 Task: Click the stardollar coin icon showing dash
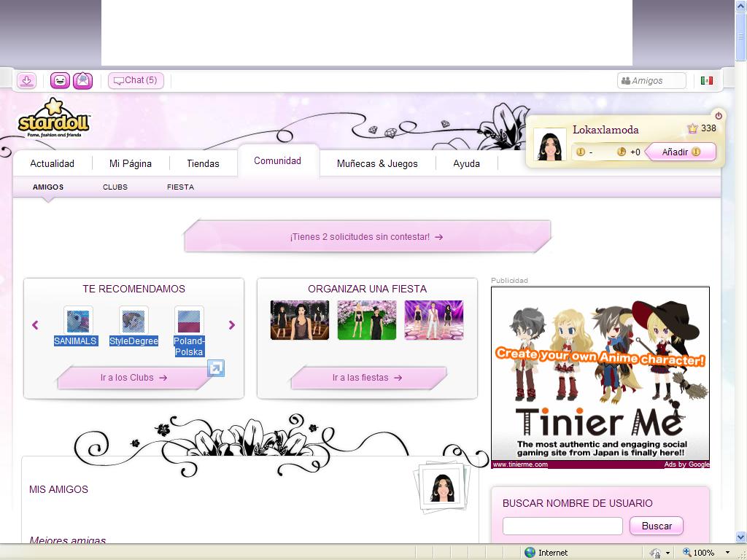[580, 152]
